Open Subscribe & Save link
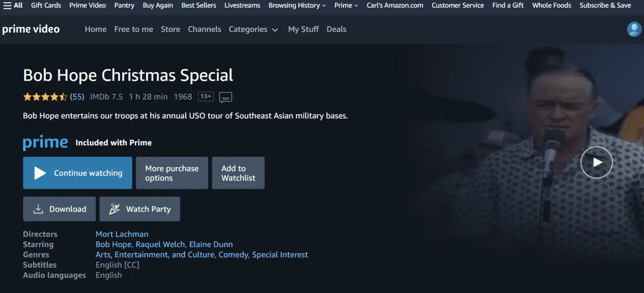644x293 pixels. tap(605, 5)
